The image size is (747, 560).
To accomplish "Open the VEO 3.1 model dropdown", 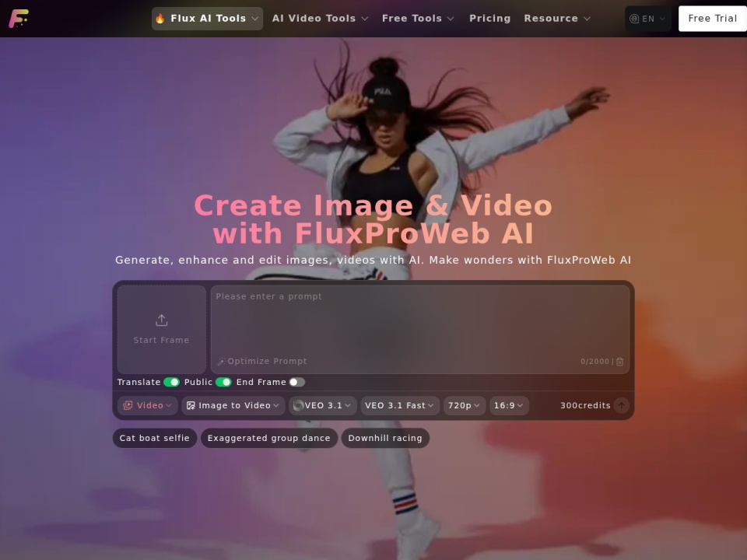I will [x=322, y=405].
